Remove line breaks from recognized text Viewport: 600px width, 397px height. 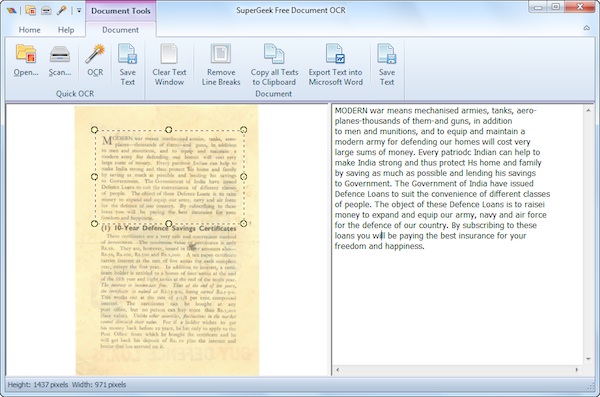click(221, 65)
